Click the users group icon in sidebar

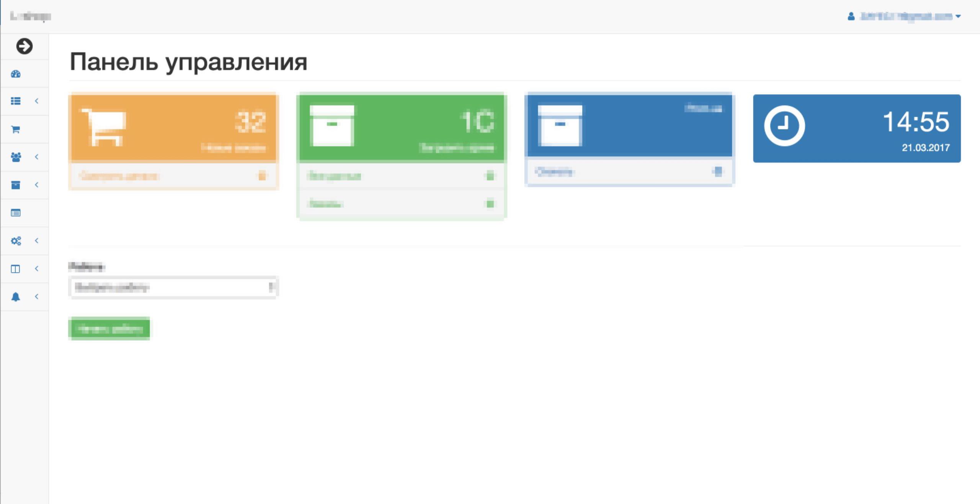tap(16, 157)
